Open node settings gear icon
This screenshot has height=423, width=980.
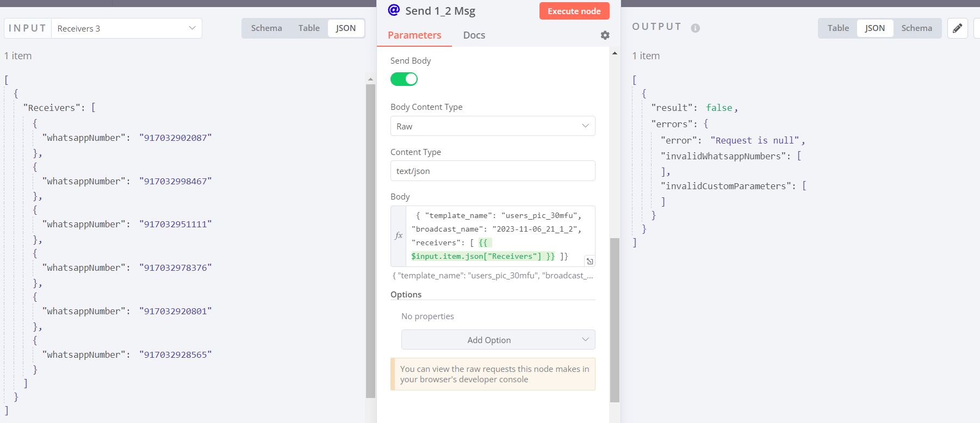605,35
